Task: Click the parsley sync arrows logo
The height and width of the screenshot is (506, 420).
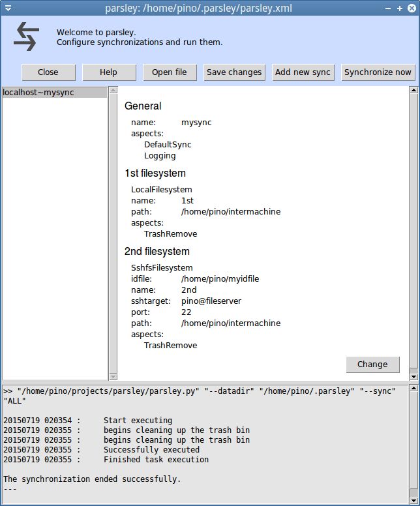Action: pos(26,37)
